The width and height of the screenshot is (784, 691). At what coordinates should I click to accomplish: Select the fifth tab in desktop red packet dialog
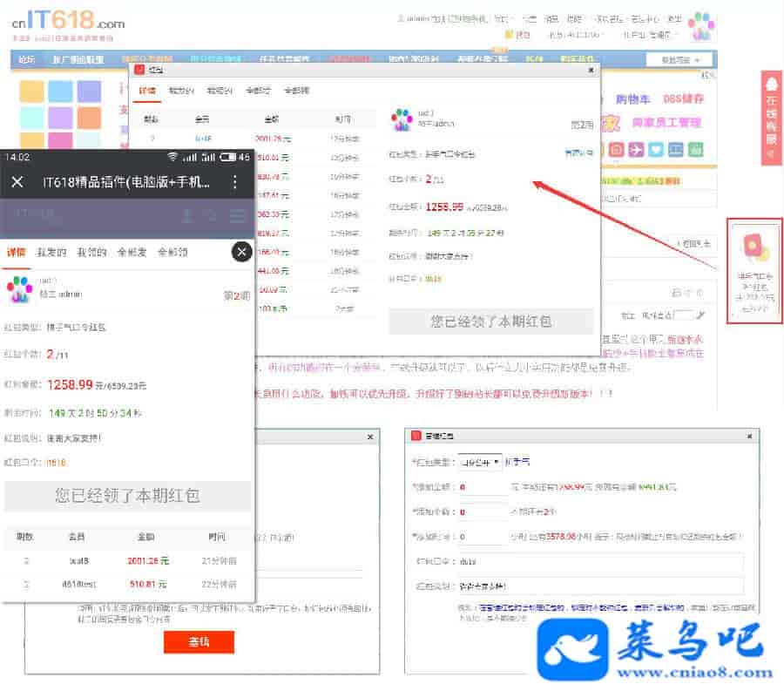pyautogui.click(x=297, y=91)
